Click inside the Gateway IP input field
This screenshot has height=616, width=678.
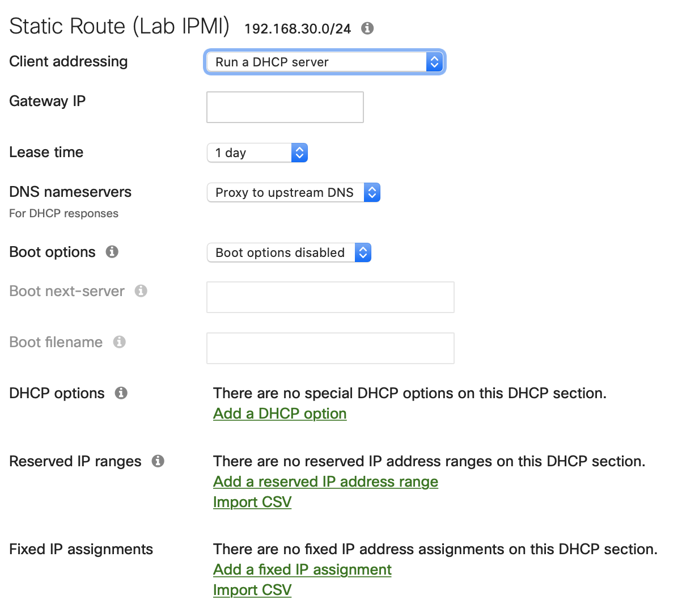pyautogui.click(x=285, y=107)
